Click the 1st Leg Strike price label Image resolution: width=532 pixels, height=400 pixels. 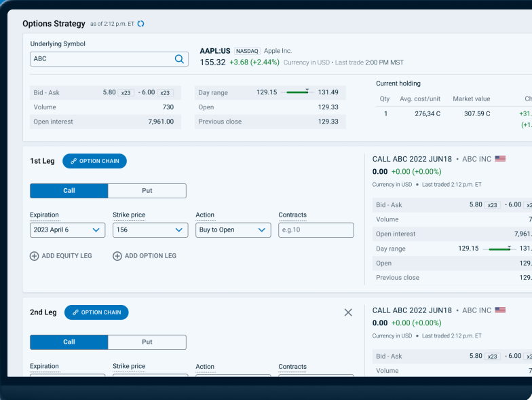click(129, 215)
